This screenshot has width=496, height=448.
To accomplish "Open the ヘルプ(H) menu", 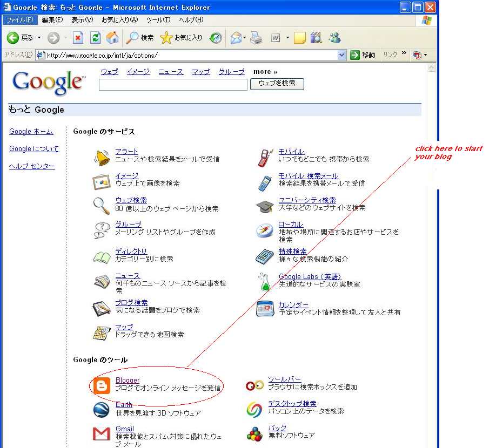I will point(191,20).
